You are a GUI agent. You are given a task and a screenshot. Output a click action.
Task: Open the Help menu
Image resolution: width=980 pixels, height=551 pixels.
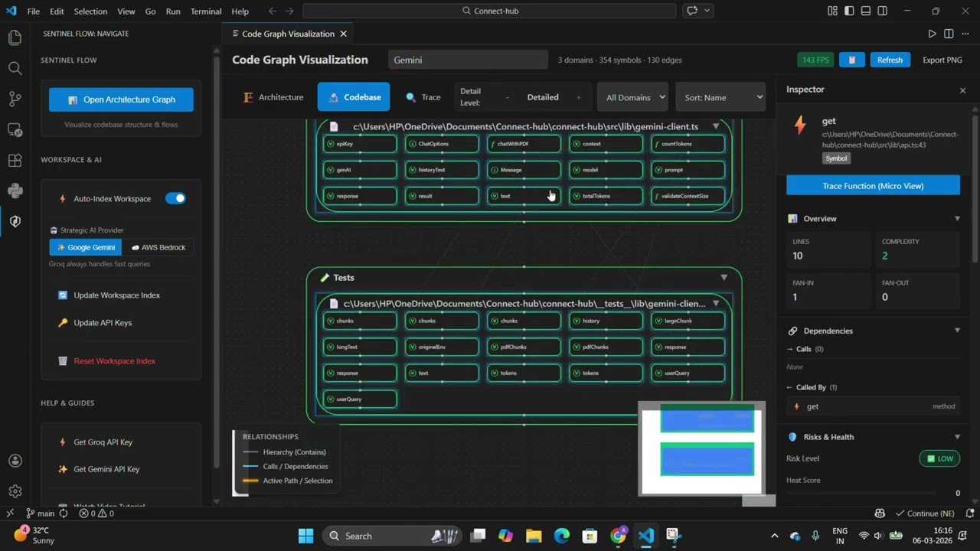[240, 11]
